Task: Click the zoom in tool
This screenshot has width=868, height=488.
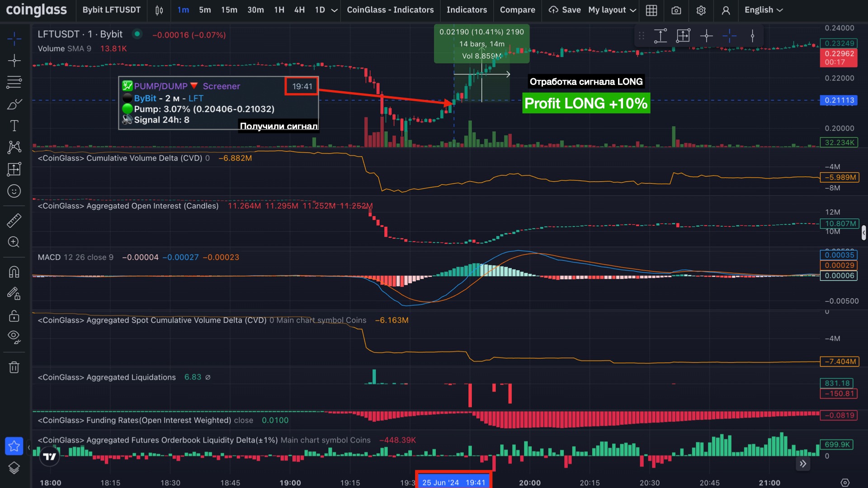Action: 14,242
